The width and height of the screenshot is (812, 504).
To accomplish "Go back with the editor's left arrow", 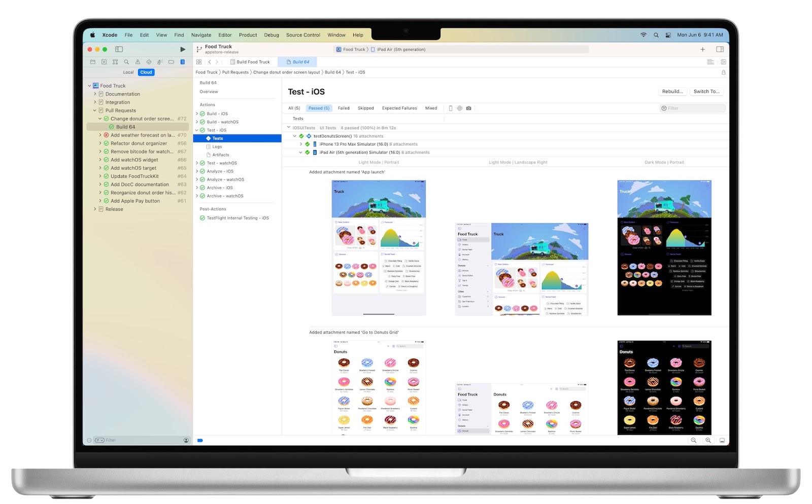I will coord(210,62).
